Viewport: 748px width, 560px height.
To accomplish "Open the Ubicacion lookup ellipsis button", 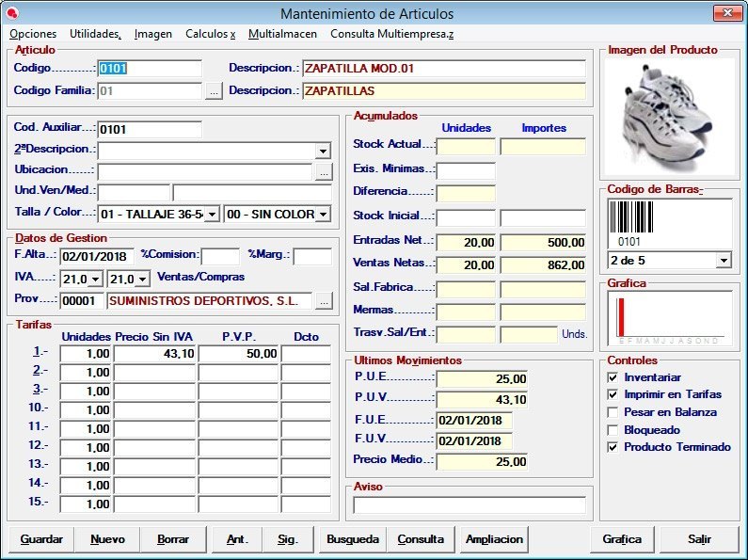I will click(323, 171).
